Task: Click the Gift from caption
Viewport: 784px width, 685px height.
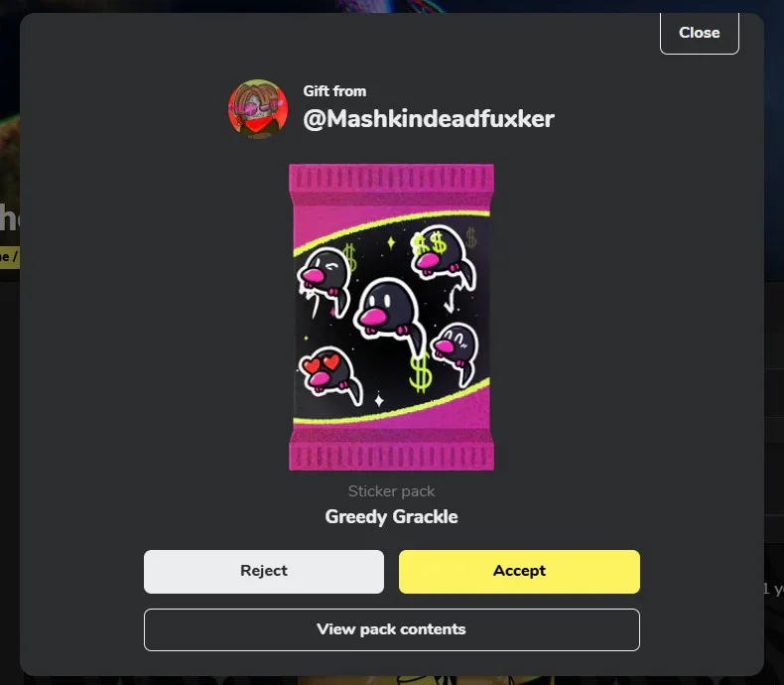Action: (x=334, y=91)
